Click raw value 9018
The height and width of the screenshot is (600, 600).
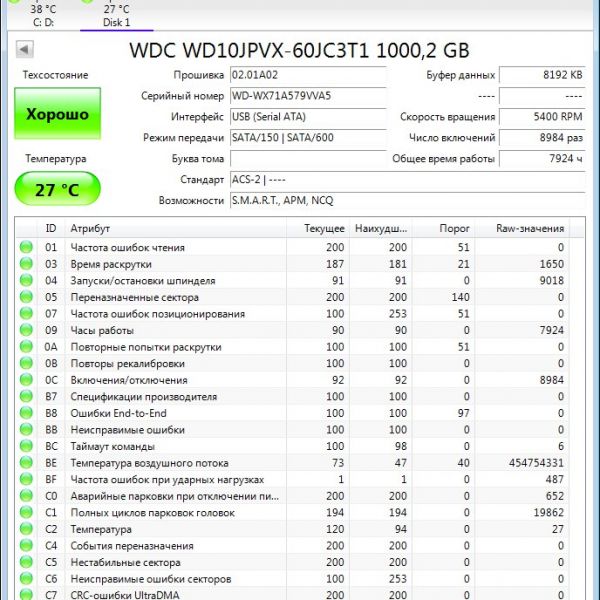click(551, 281)
